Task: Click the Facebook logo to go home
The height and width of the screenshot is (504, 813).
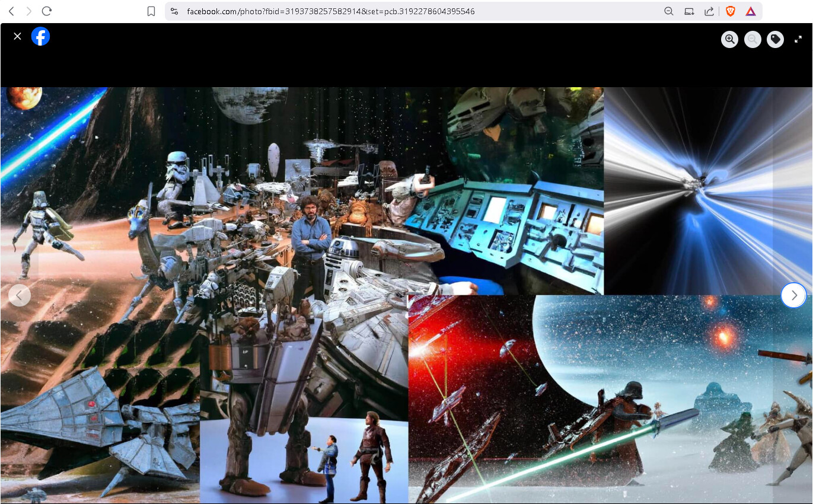Action: (40, 36)
